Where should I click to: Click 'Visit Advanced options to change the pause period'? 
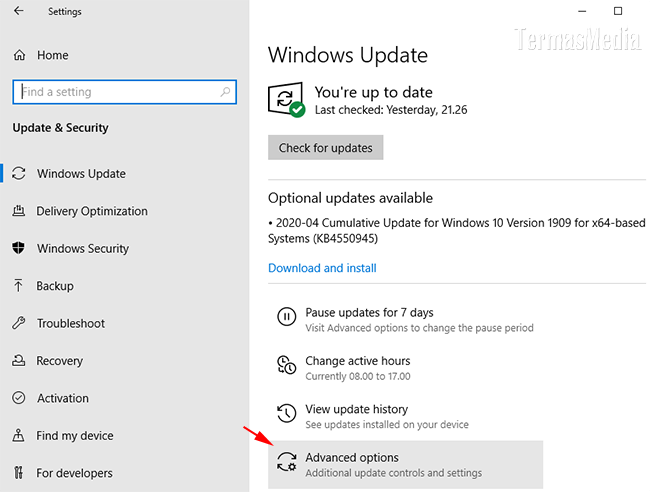point(419,328)
